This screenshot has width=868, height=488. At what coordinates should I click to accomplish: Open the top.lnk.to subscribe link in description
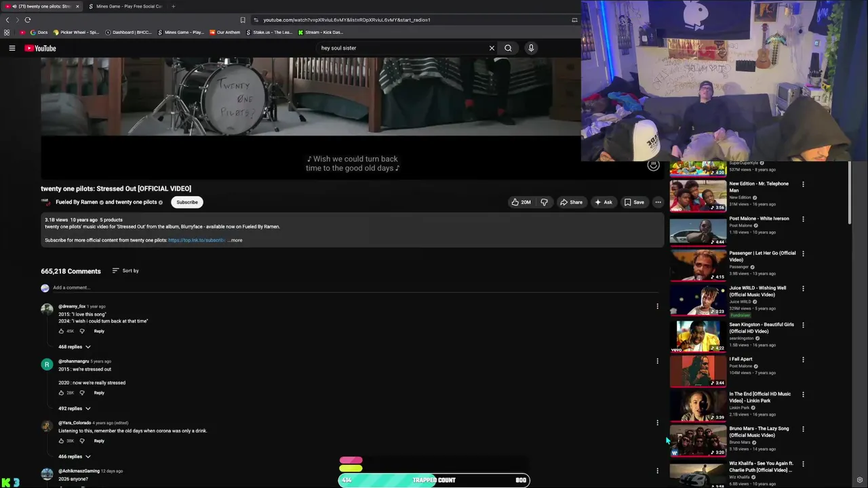click(197, 240)
